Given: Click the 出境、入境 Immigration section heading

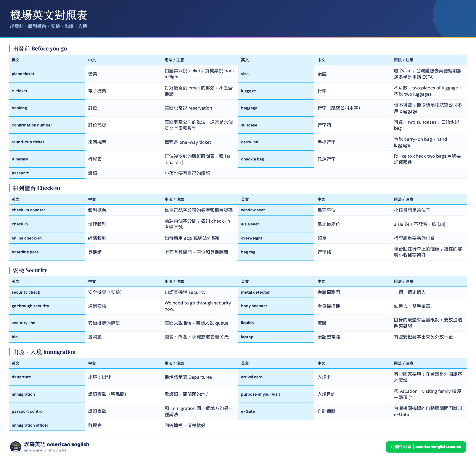Looking at the screenshot, I should click(x=44, y=352).
